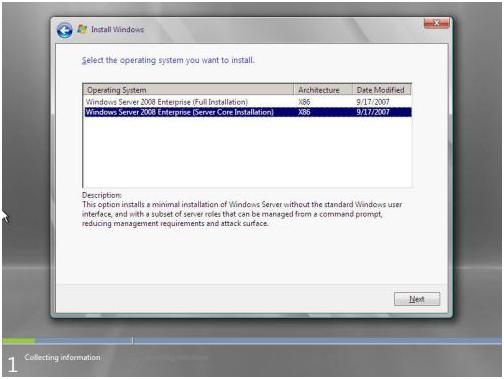Select Windows Server 2008 Enterprise (Full Installation)
This screenshot has height=379, width=504.
coord(247,102)
